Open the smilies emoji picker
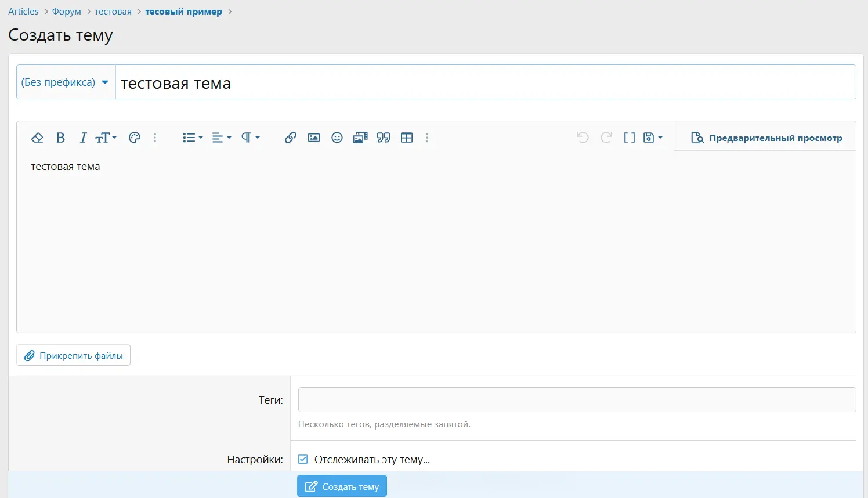The image size is (868, 498). pyautogui.click(x=337, y=138)
